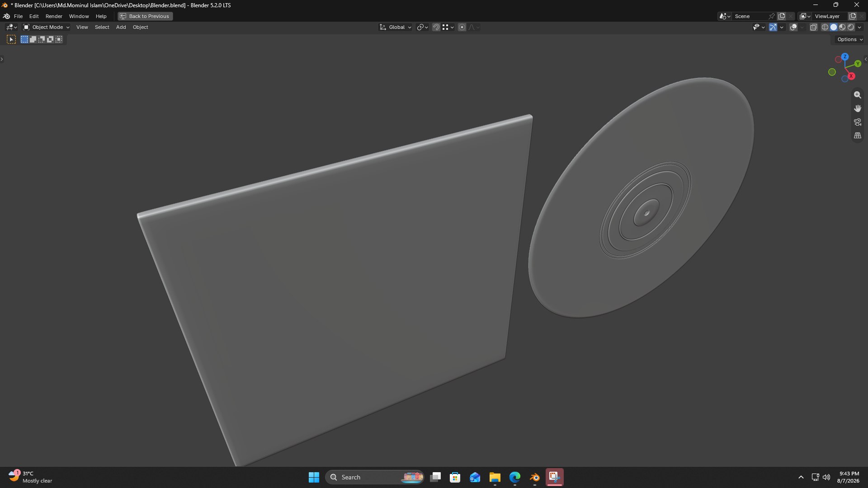
Task: Open Microsoft Edge in the taskbar
Action: pos(515,477)
